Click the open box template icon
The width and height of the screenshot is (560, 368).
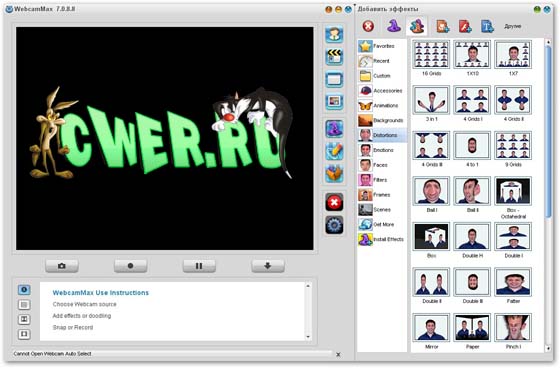334,174
